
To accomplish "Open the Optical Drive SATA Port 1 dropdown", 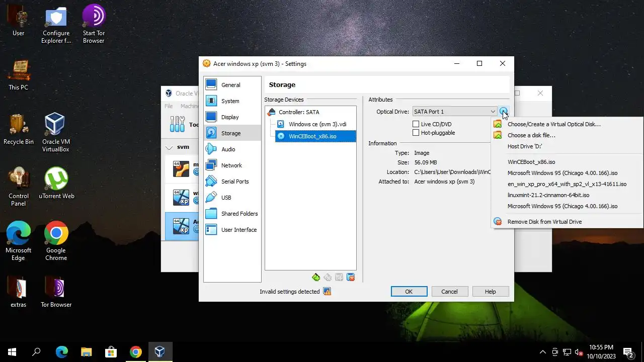I will [455, 112].
